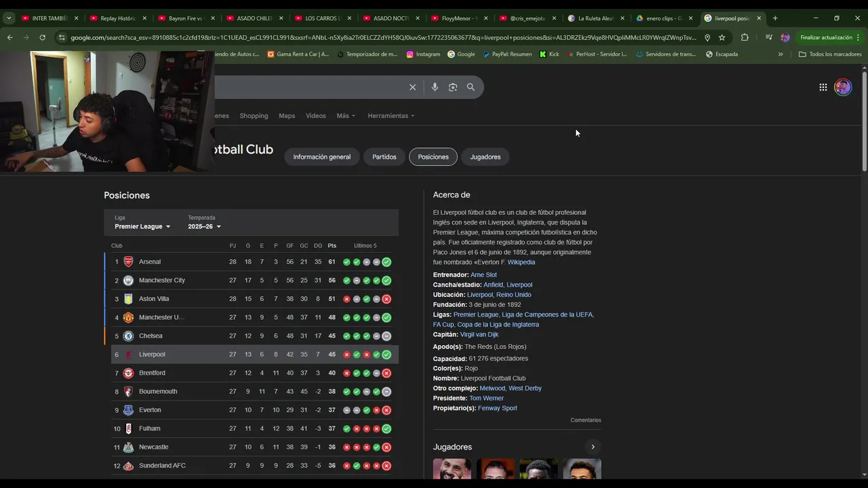Image resolution: width=868 pixels, height=488 pixels.
Task: Select the Posiciones tab
Action: click(x=433, y=157)
